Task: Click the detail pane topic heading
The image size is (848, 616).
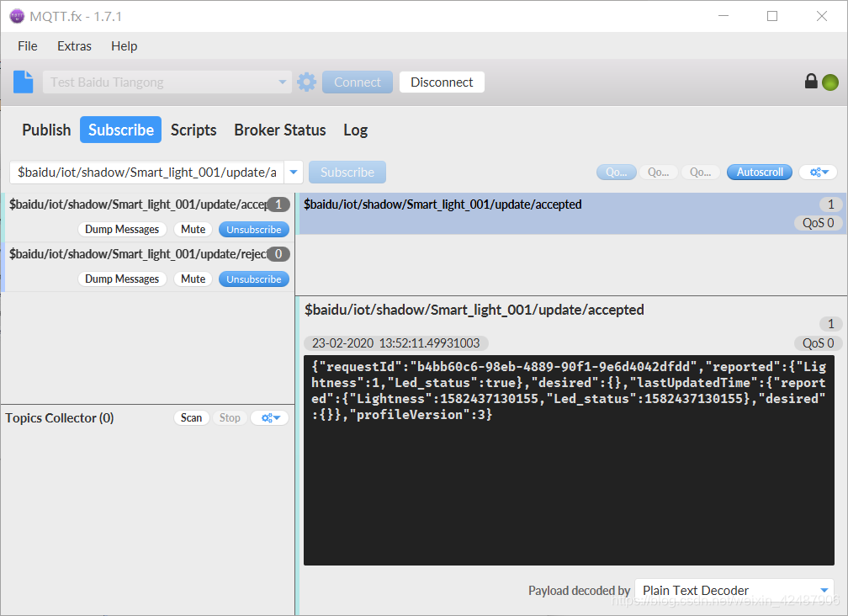Action: pos(474,310)
